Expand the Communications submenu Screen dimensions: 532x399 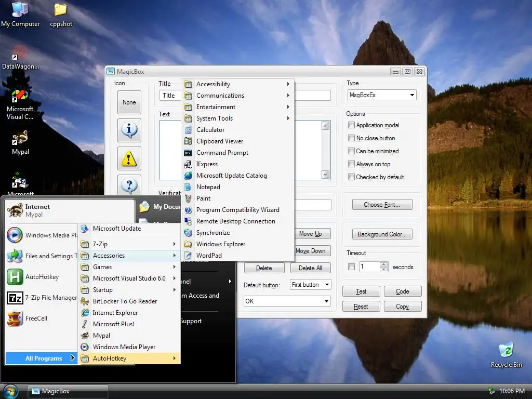pos(237,96)
